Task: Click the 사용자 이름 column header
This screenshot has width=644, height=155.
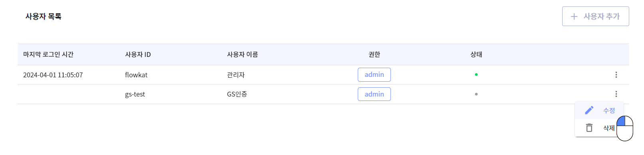Action: pyautogui.click(x=242, y=54)
